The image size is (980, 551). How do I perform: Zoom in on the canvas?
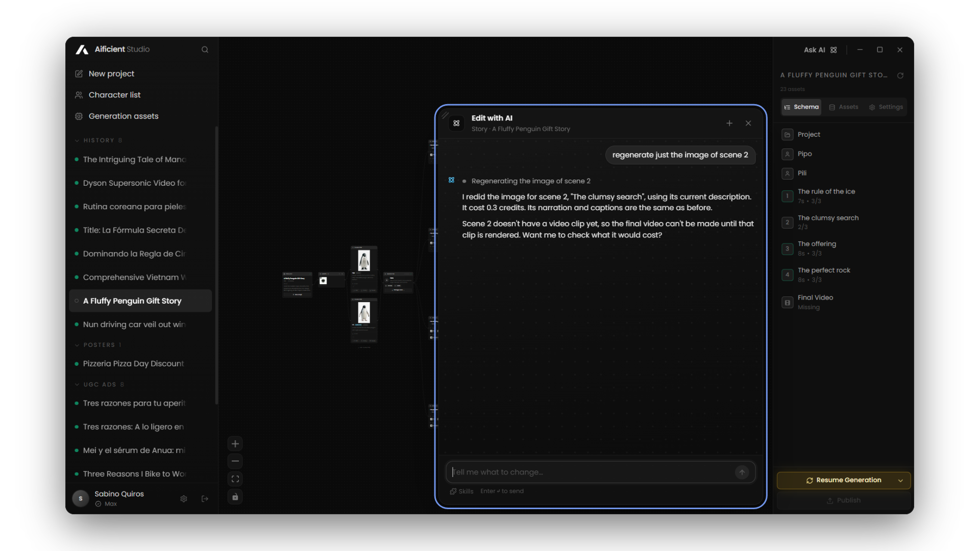click(x=235, y=444)
